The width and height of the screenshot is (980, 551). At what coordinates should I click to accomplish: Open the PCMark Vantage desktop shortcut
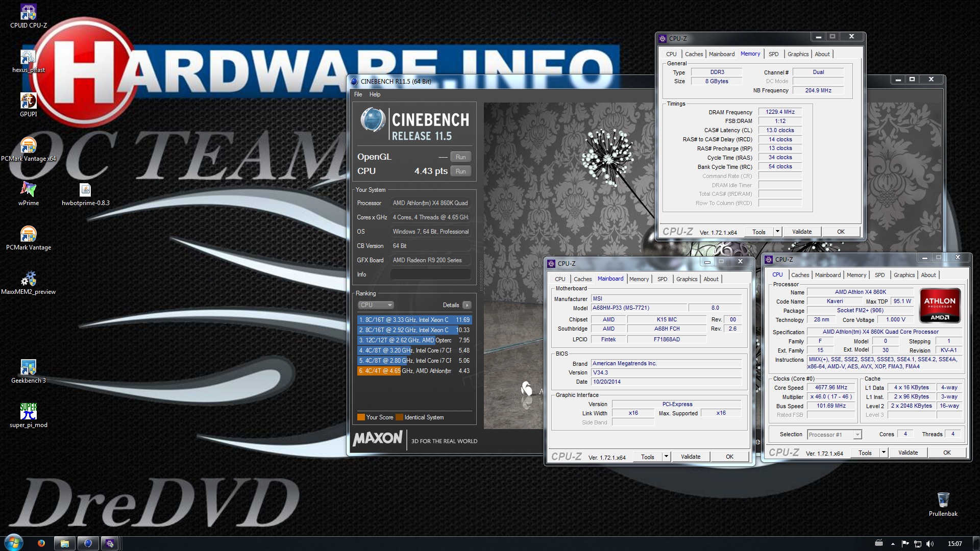point(29,238)
